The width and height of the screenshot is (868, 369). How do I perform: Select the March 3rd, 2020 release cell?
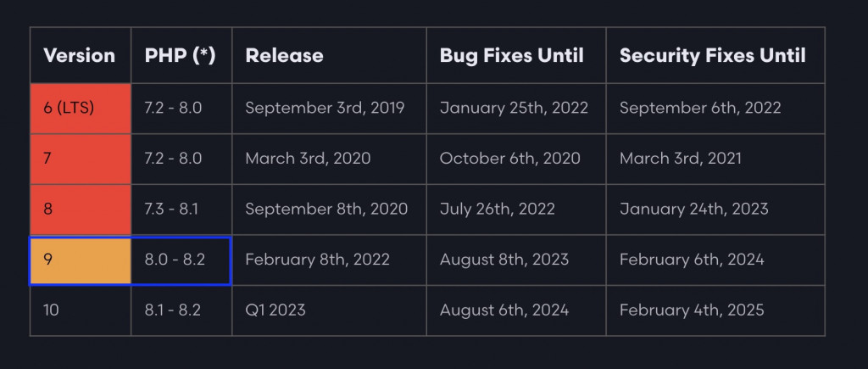click(x=329, y=159)
